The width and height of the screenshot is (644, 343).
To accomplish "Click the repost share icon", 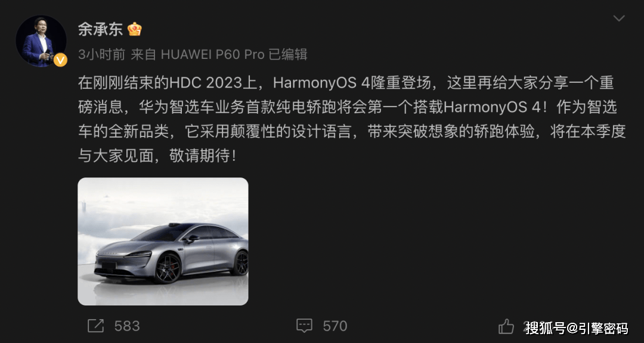I will [x=95, y=326].
